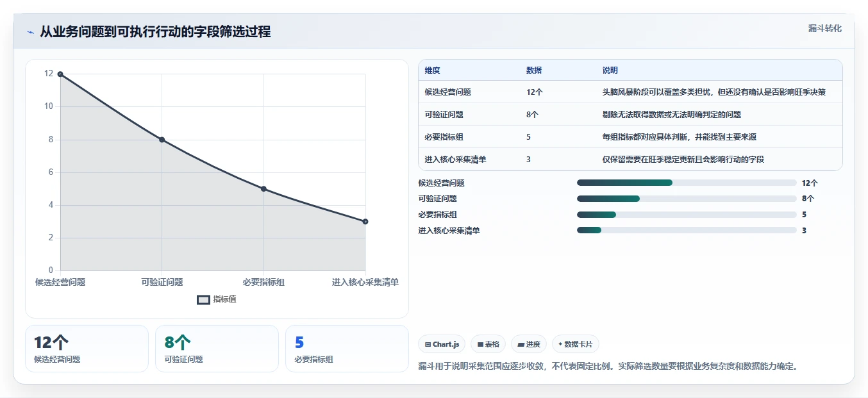
Task: Click the y-axis label 12
Action: tap(49, 74)
